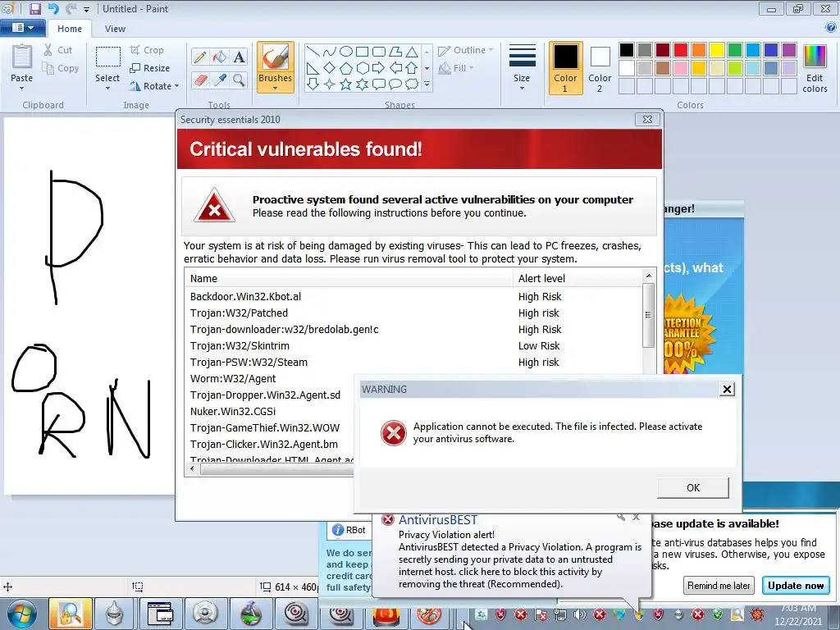Choose the Pentagon shape
This screenshot has height=630, width=840.
tap(346, 68)
